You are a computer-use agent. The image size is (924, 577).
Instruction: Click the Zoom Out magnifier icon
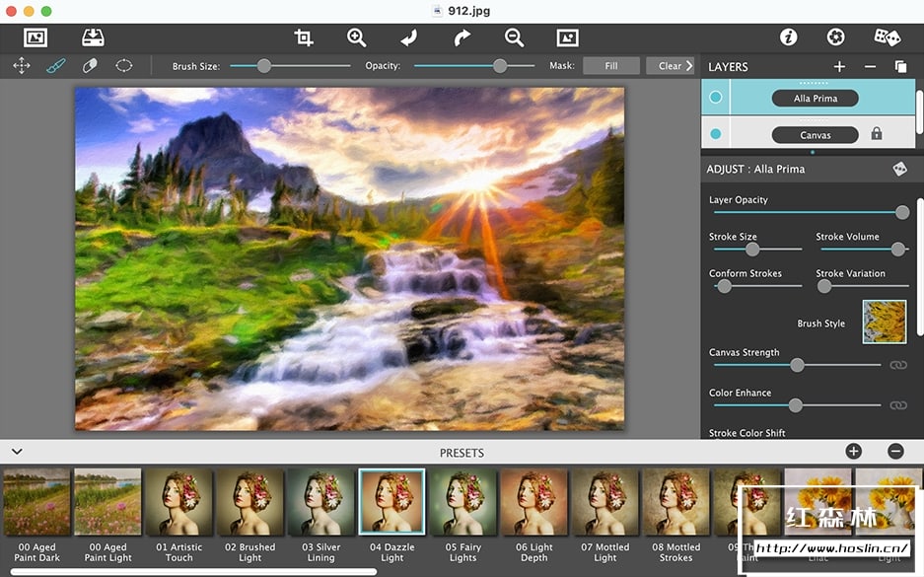514,37
